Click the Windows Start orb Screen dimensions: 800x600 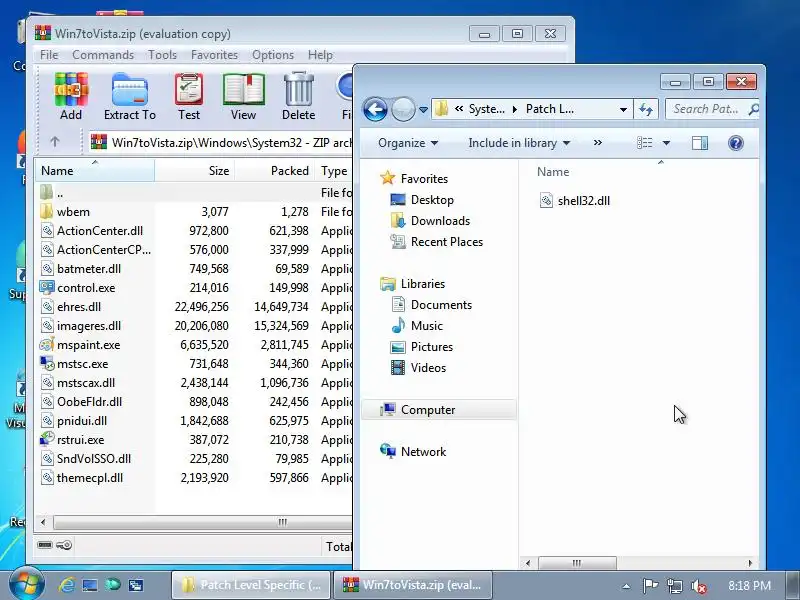click(x=26, y=585)
